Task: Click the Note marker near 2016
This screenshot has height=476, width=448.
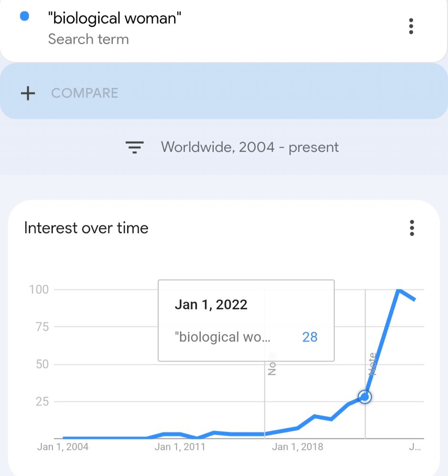Action: click(x=272, y=364)
